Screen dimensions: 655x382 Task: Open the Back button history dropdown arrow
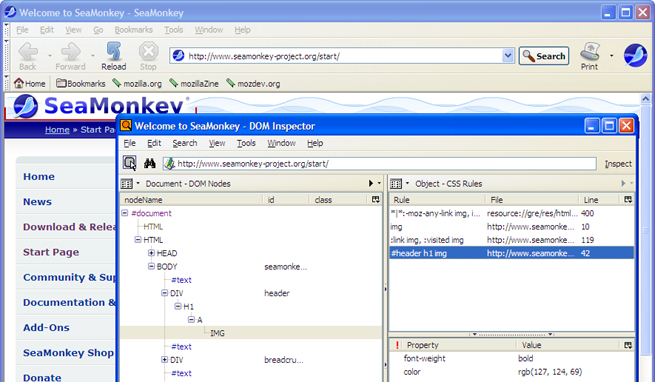50,55
